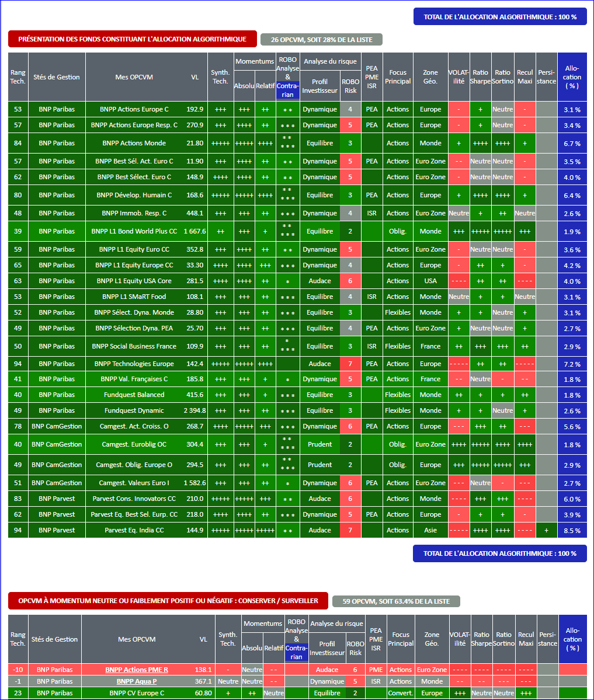Select fund 'BNPP Best Sél. Act. Euro C'
Viewport: 594px width, 700px height.
(x=134, y=161)
